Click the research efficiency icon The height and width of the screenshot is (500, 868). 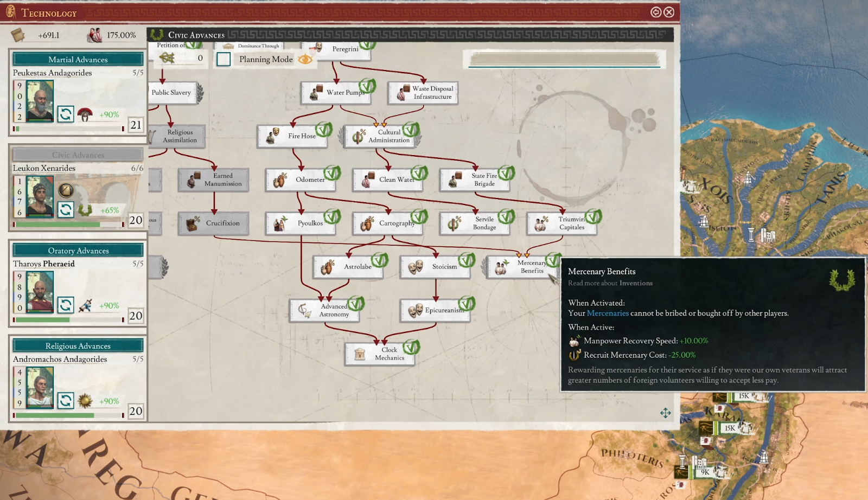(x=94, y=35)
